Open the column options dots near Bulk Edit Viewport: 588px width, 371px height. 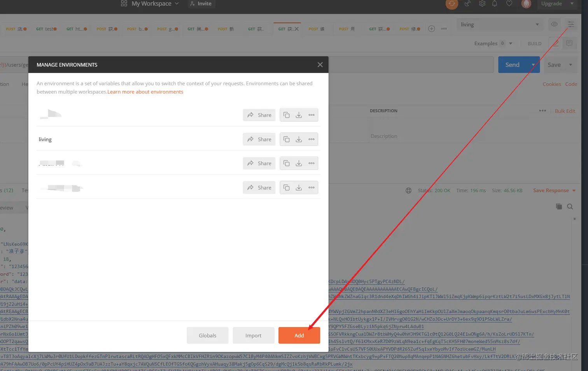click(x=542, y=111)
